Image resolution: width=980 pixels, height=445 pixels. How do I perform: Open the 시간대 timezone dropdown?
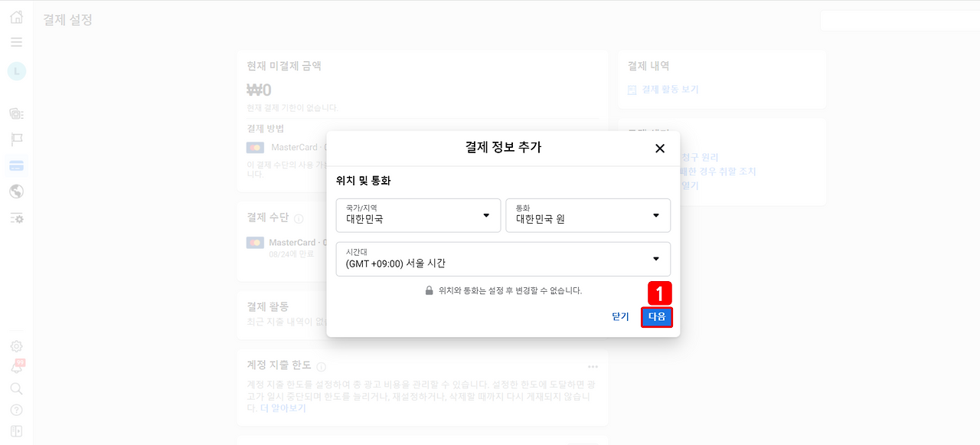[x=503, y=259]
